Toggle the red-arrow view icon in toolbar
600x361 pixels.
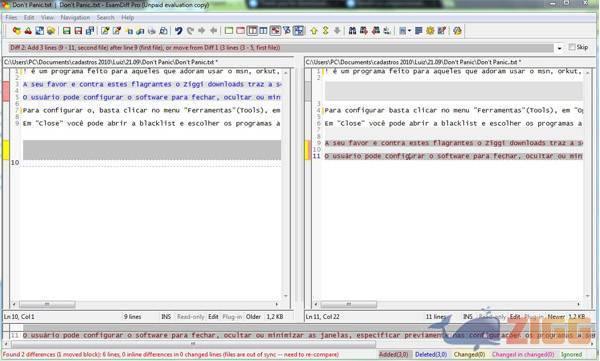(275, 31)
